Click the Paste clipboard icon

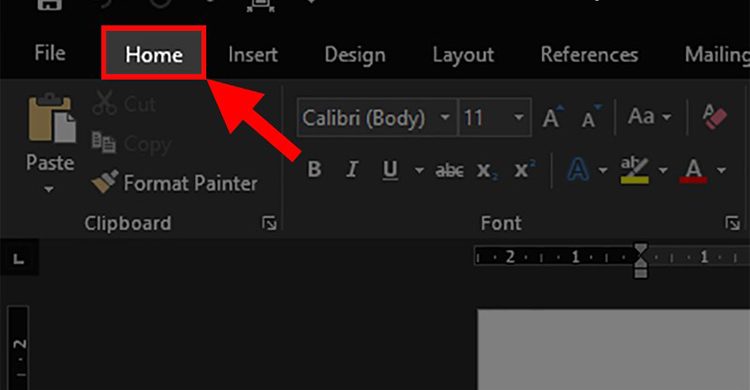pos(52,119)
